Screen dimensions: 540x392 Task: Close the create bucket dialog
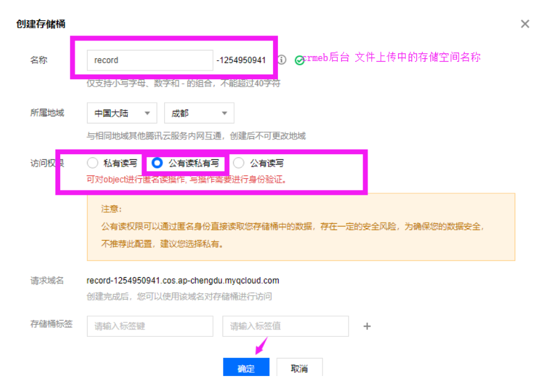click(x=525, y=24)
